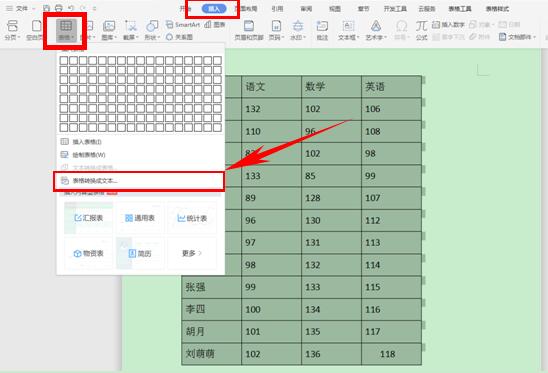The image size is (548, 373).
Task: Click the 英语 header cell
Action: pyautogui.click(x=391, y=87)
